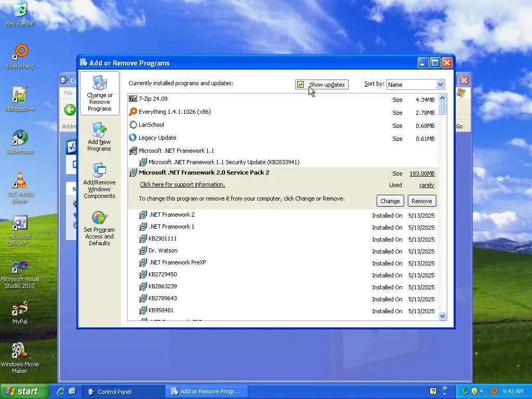Select the 7-Zip 24.09 icon in list
Viewport: 532px width, 399px height.
coord(133,99)
